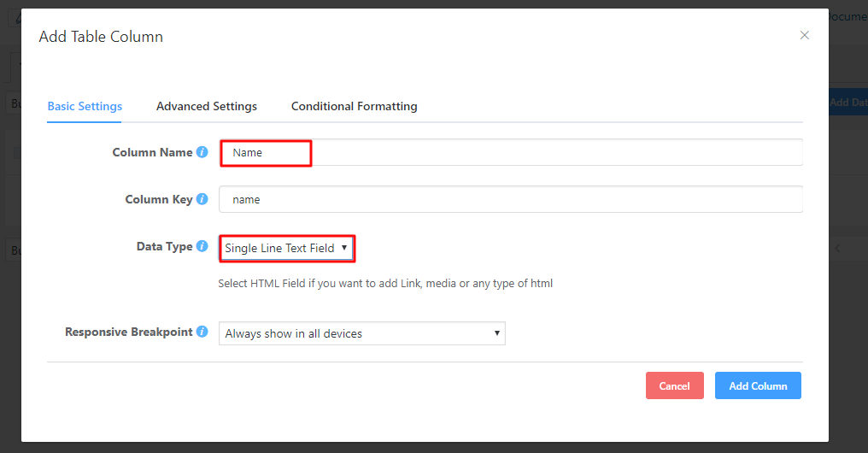Click the Data Type label
The width and height of the screenshot is (868, 453).
(x=164, y=246)
